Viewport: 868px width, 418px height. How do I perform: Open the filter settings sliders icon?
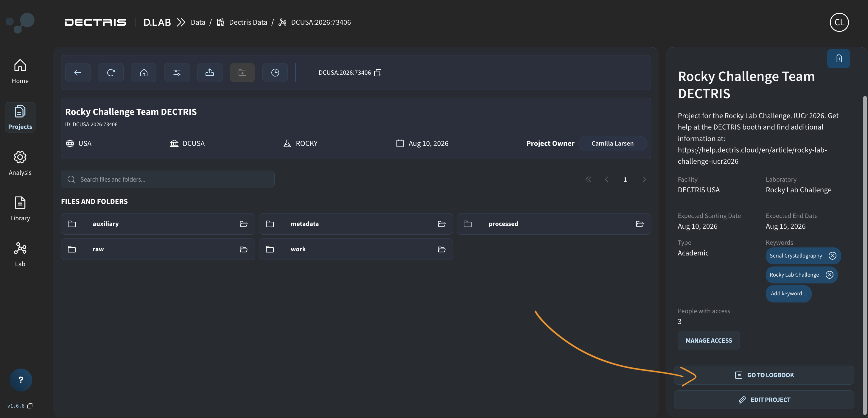177,72
